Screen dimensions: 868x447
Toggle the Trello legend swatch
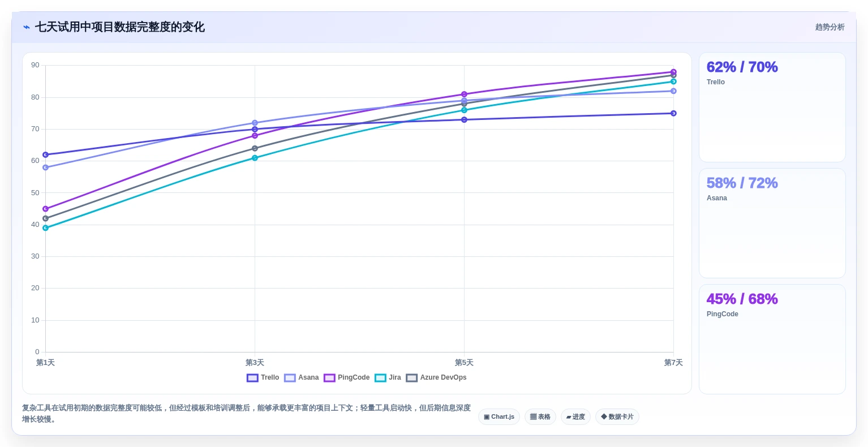pos(252,378)
